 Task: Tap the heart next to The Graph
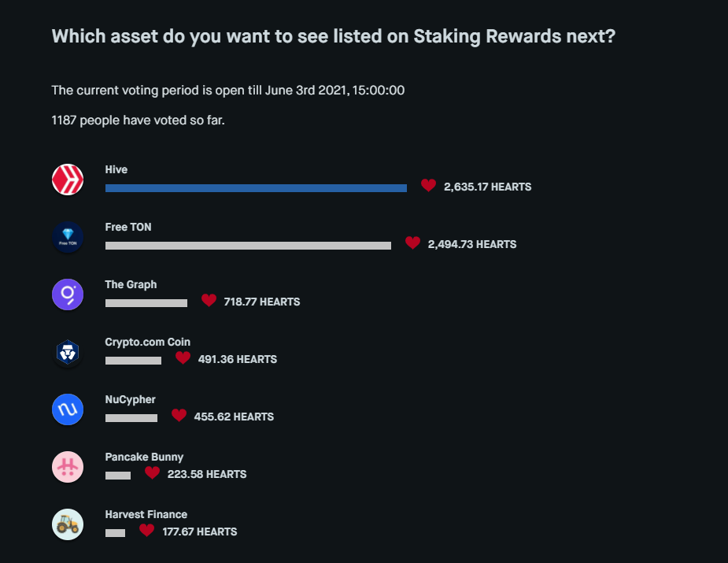pyautogui.click(x=209, y=301)
